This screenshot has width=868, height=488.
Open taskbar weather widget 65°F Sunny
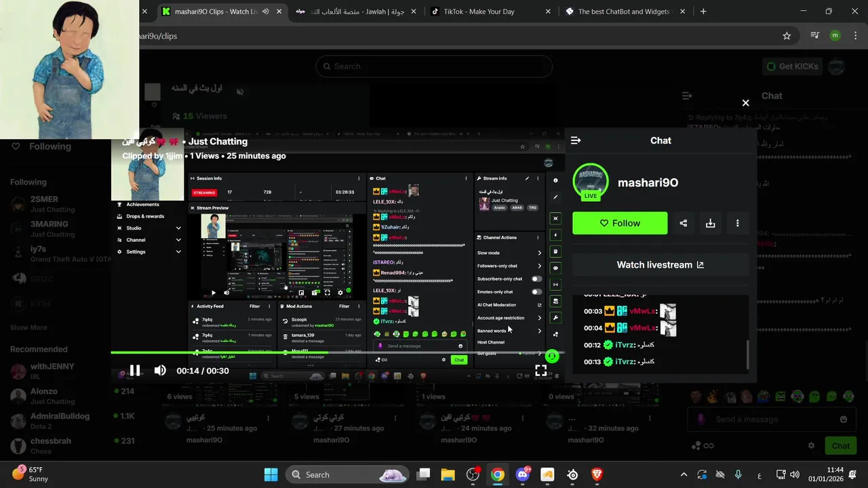(30, 474)
